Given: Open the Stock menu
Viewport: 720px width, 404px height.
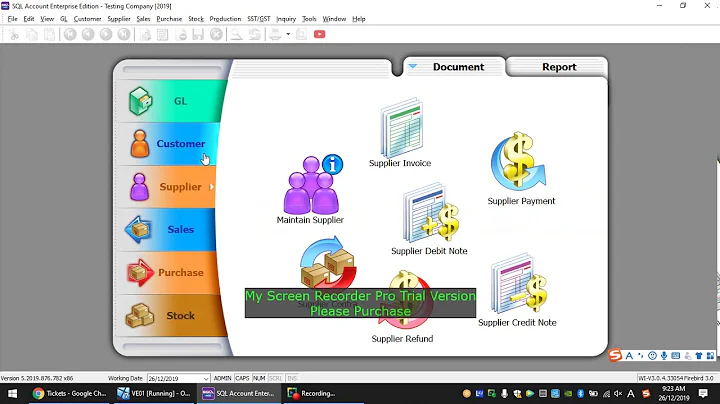Looking at the screenshot, I should pos(196,19).
